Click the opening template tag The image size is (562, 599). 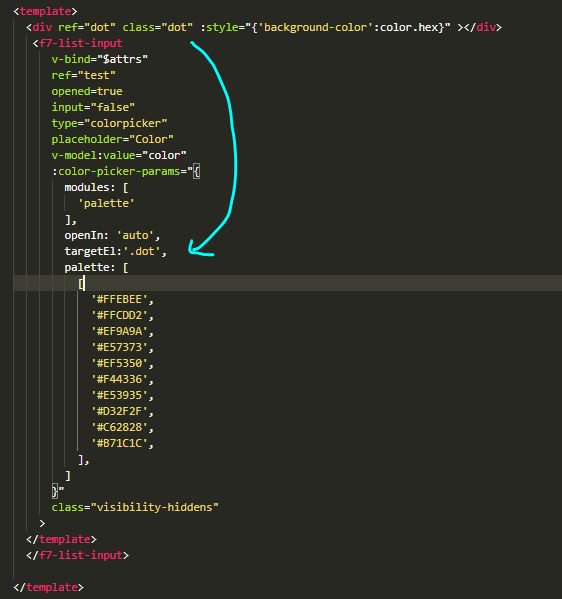click(45, 11)
